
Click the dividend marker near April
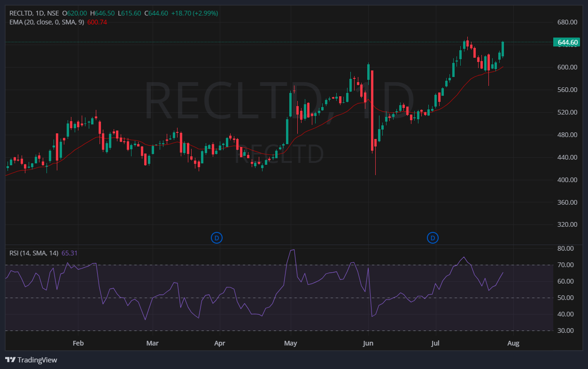tap(217, 238)
